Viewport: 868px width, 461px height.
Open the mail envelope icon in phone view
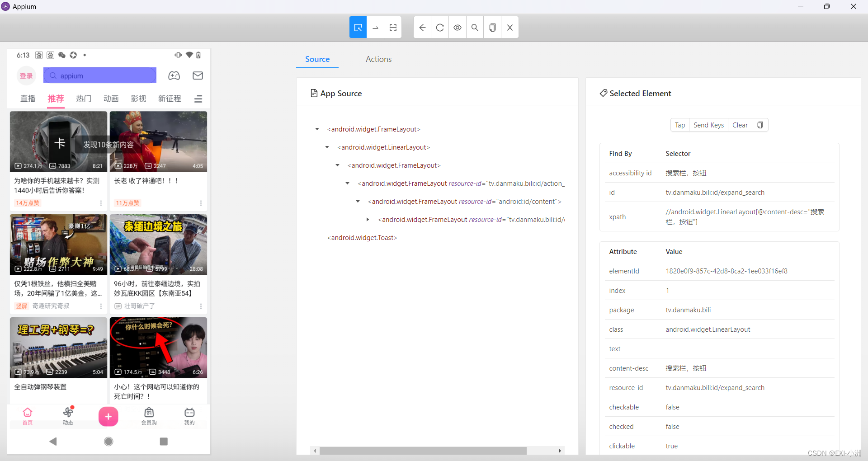tap(198, 75)
